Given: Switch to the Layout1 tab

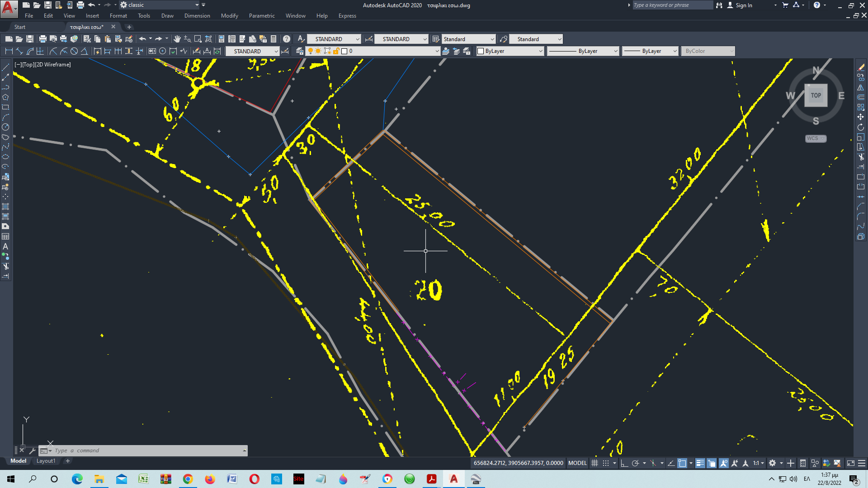Looking at the screenshot, I should coord(46,461).
